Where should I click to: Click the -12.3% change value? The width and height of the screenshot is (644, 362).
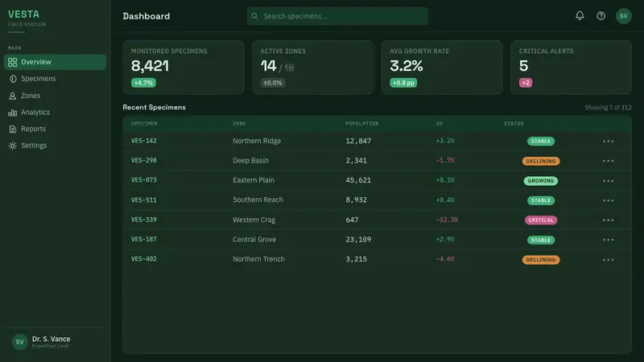point(447,220)
